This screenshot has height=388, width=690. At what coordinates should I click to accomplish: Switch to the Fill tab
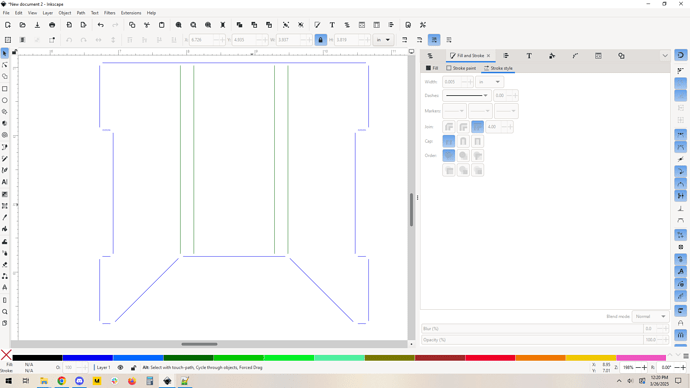click(x=432, y=68)
